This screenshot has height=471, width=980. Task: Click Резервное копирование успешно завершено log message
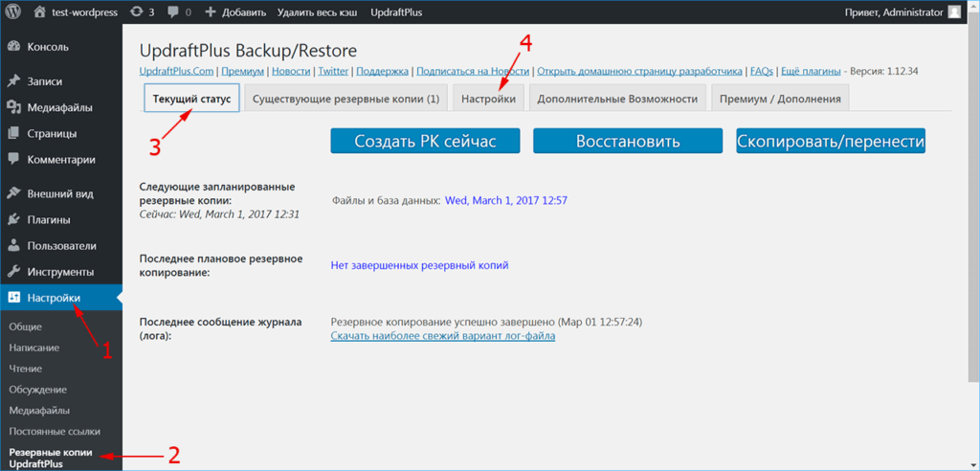486,322
